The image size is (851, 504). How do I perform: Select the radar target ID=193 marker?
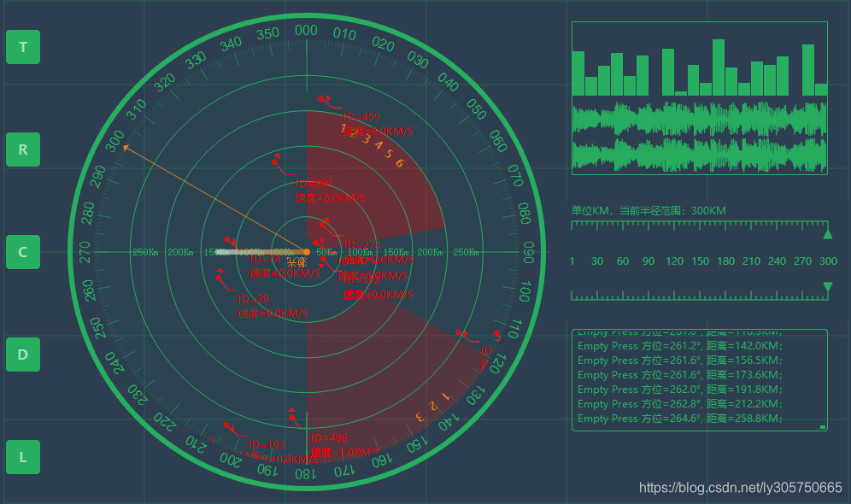pos(226,425)
